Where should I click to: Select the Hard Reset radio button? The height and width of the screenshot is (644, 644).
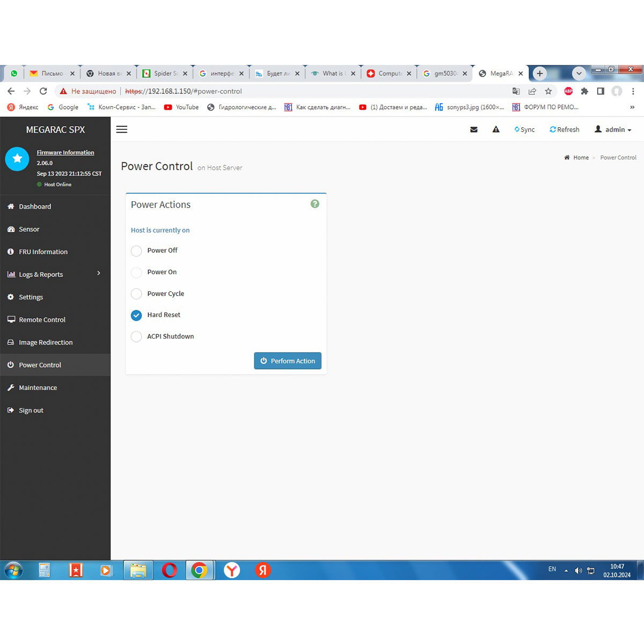[x=136, y=315]
